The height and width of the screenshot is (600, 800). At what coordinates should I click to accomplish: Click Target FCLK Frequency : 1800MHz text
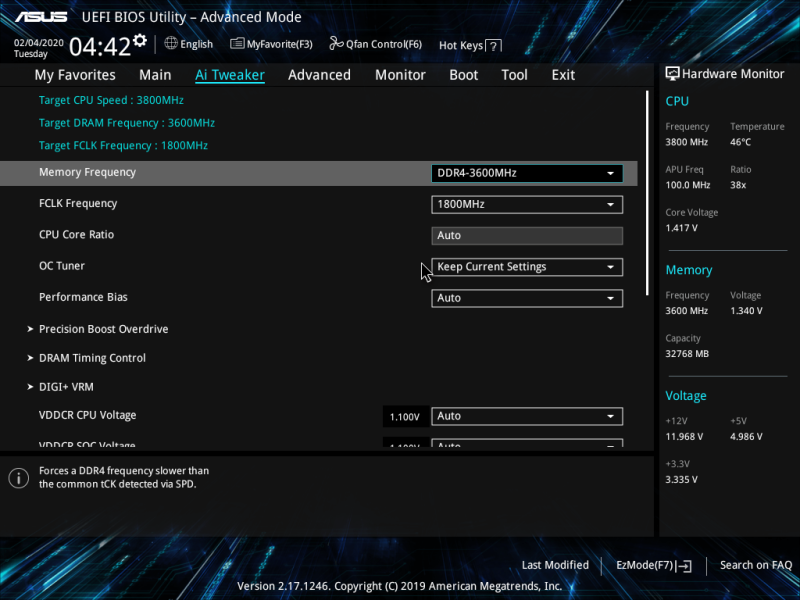[x=123, y=145]
